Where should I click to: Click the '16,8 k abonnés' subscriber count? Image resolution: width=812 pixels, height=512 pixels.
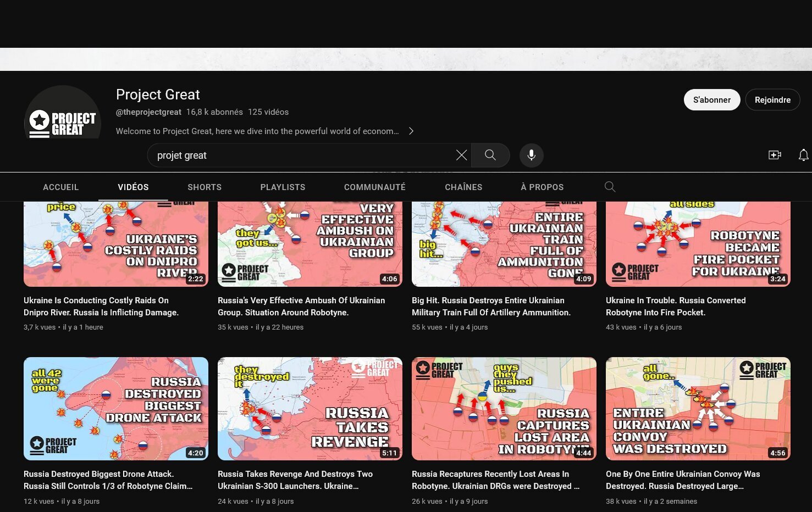click(214, 112)
